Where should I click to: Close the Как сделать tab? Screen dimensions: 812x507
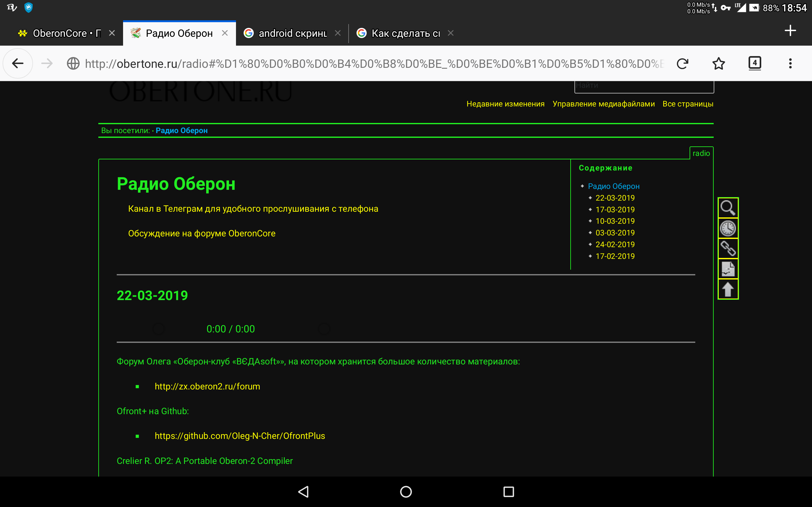[x=451, y=33]
